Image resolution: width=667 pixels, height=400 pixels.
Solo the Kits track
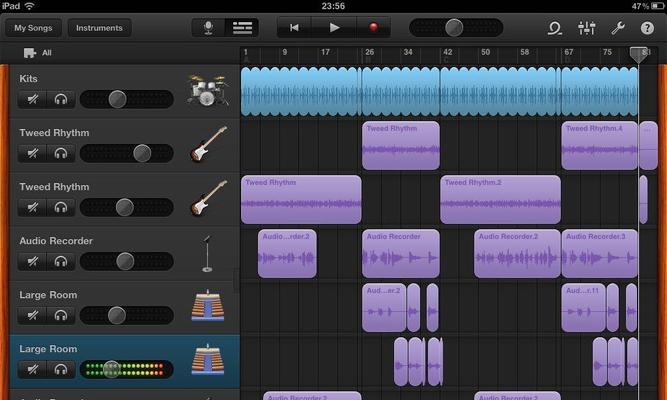pos(61,100)
